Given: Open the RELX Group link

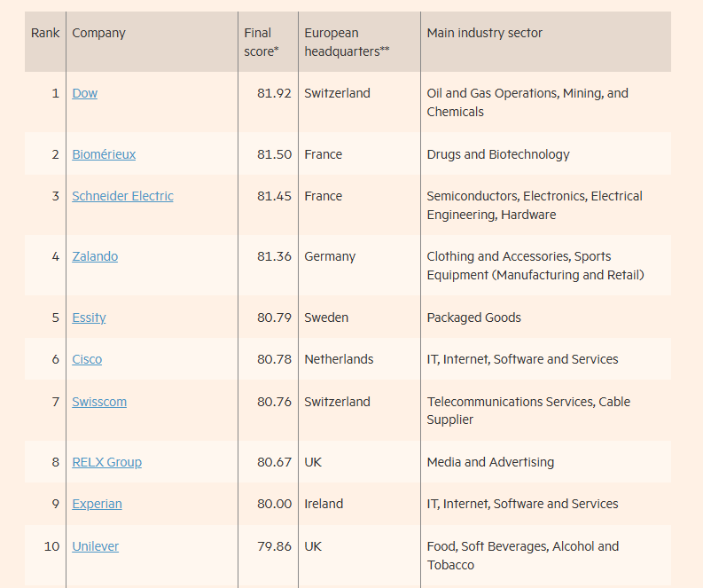Looking at the screenshot, I should 106,462.
